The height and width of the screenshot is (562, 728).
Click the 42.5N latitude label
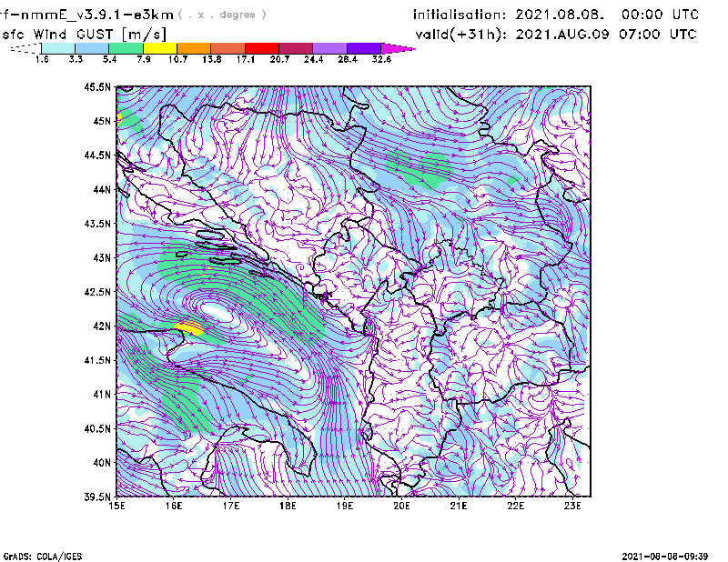point(97,292)
